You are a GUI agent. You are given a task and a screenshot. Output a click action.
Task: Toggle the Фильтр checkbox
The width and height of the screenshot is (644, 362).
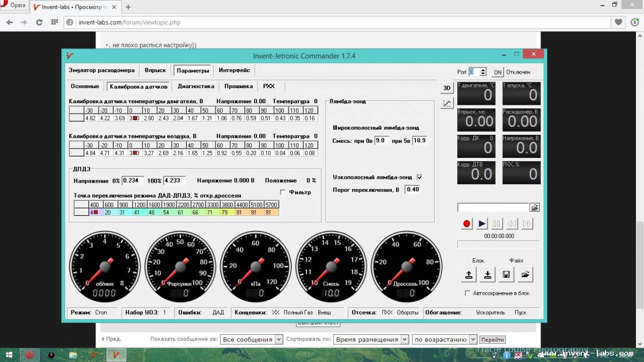click(283, 192)
